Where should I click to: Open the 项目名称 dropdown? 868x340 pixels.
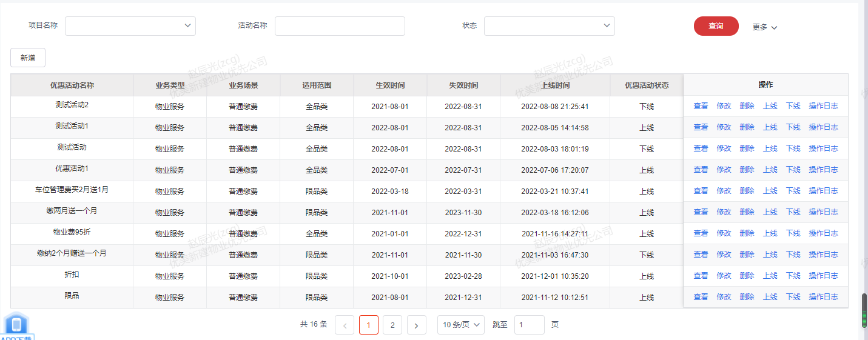click(130, 26)
